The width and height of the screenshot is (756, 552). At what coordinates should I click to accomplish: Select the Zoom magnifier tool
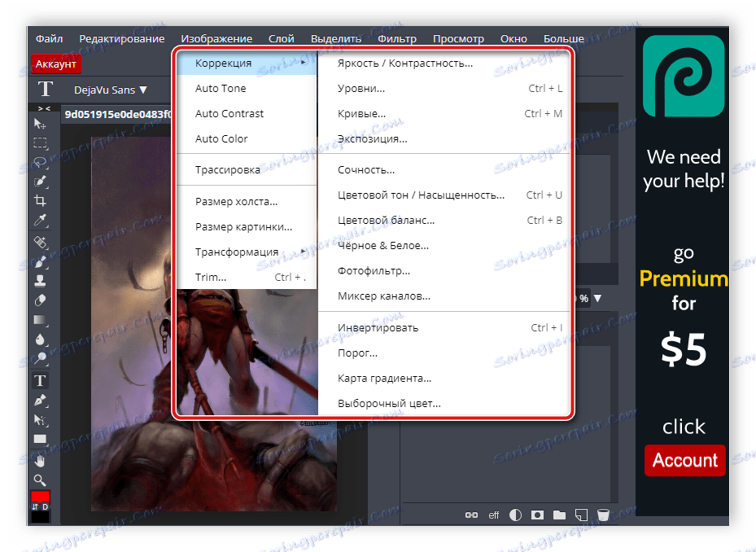click(x=40, y=480)
